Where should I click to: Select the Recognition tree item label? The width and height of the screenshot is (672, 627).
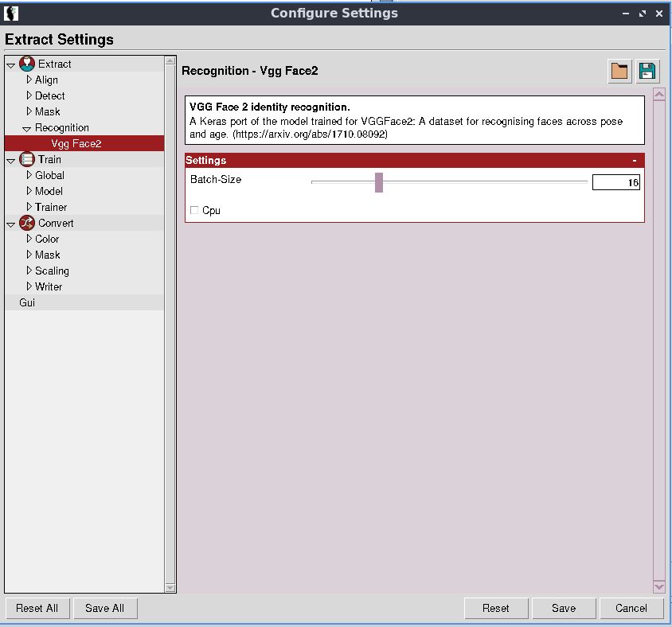click(62, 127)
